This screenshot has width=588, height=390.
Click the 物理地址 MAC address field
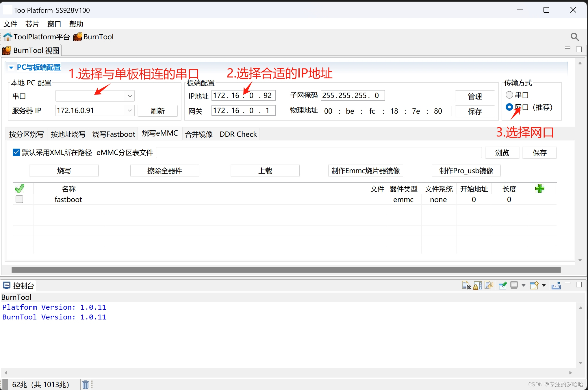coord(386,111)
